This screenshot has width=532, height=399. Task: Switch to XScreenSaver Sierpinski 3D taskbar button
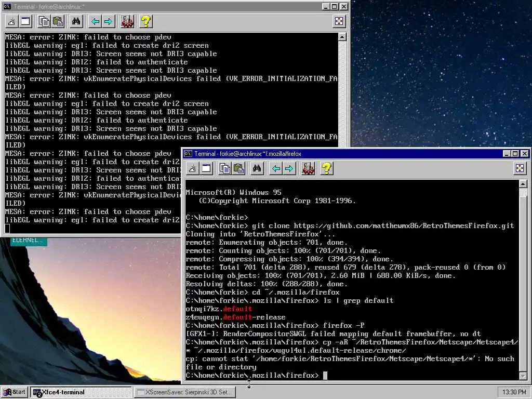tap(185, 392)
